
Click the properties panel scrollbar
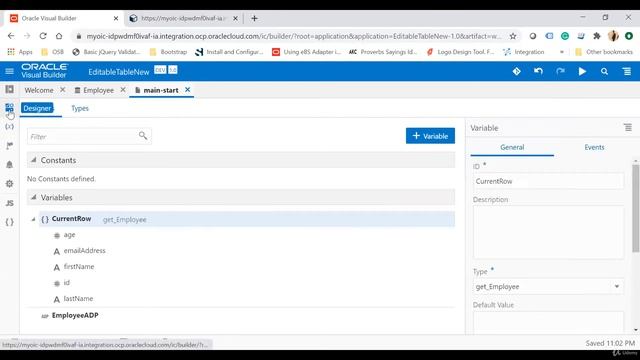point(636,208)
